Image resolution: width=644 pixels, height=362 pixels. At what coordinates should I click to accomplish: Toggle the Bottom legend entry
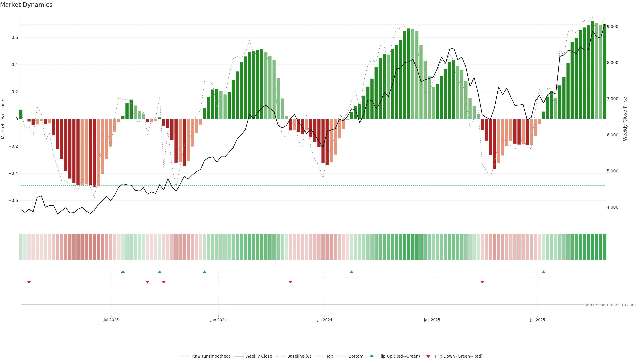point(356,356)
